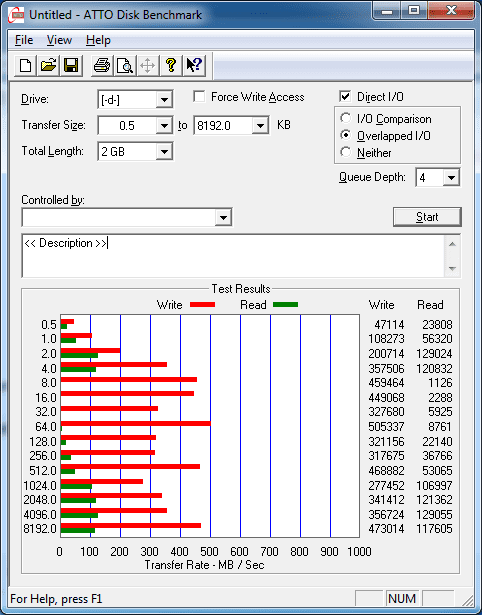
Task: Click the move crosshair toolbar icon
Action: pyautogui.click(x=147, y=65)
